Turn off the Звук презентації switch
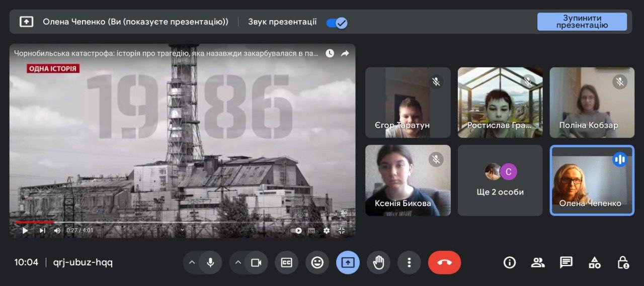 (337, 23)
